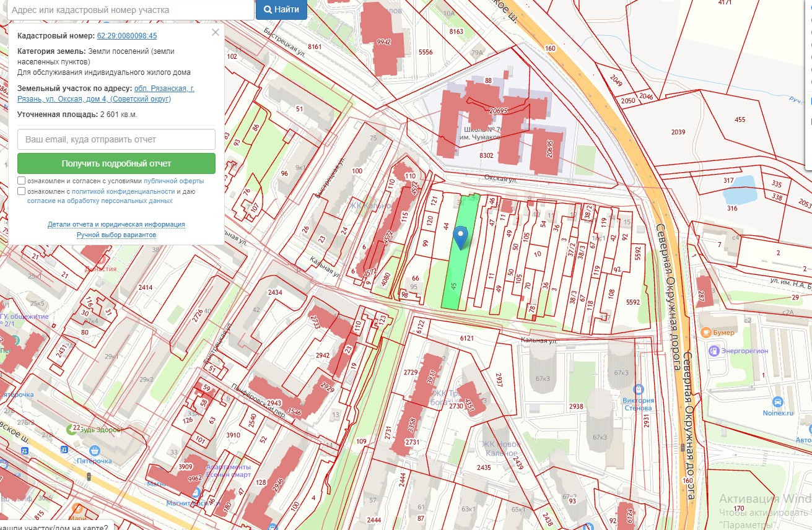This screenshot has width=812, height=530.
Task: Click parcel number 4080
Action: click(386, 280)
